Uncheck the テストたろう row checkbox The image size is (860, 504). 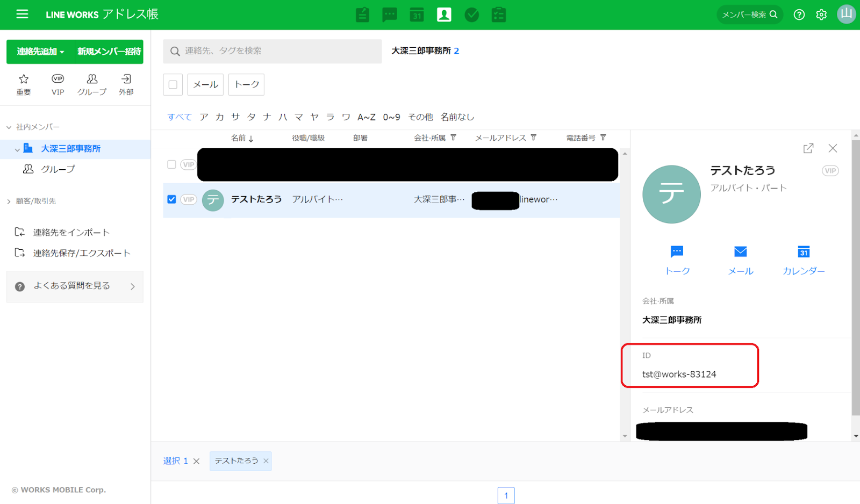[x=171, y=199]
